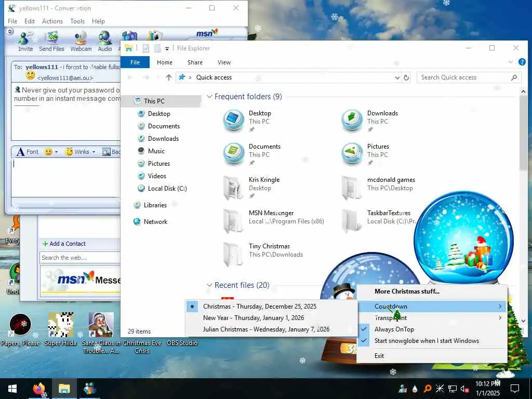Click refresh button in address bar
The width and height of the screenshot is (532, 399).
coord(406,78)
